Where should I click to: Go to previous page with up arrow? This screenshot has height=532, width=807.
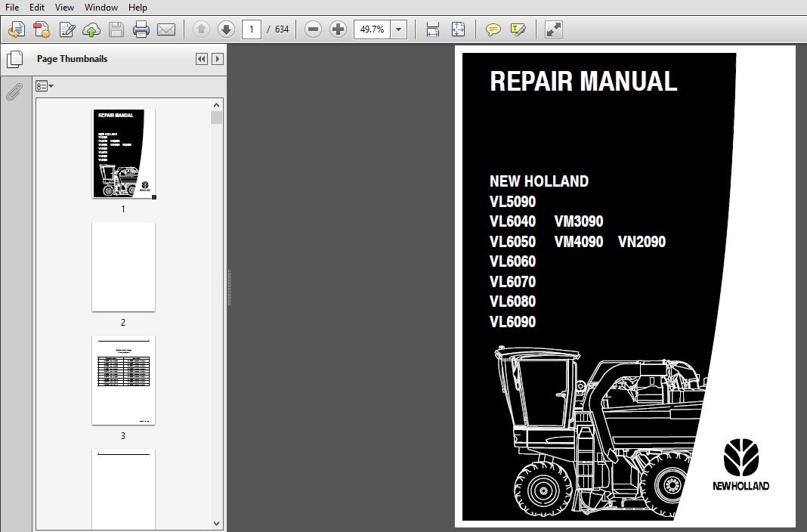pos(201,29)
